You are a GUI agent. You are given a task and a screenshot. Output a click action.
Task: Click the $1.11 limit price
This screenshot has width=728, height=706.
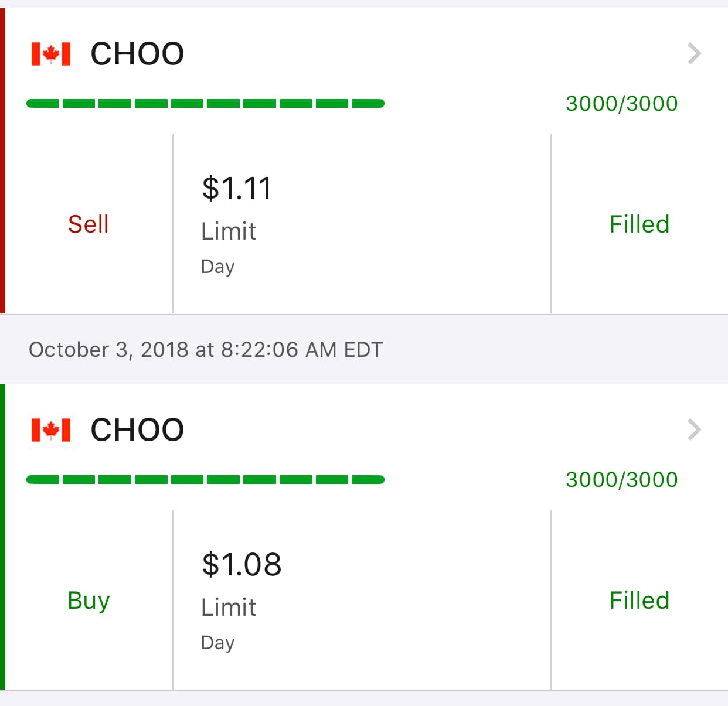coord(237,189)
